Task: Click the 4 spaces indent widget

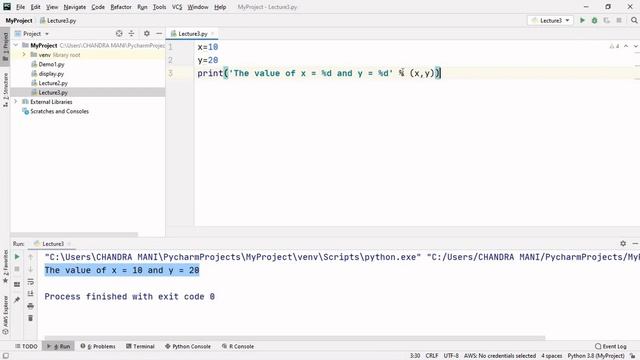Action: click(x=551, y=356)
